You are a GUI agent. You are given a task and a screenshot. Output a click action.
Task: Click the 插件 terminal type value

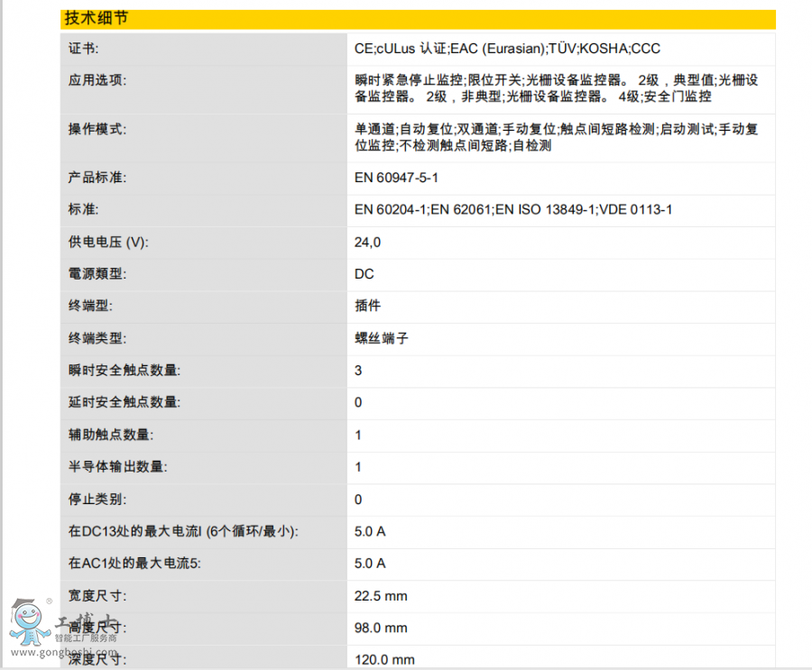pyautogui.click(x=368, y=306)
